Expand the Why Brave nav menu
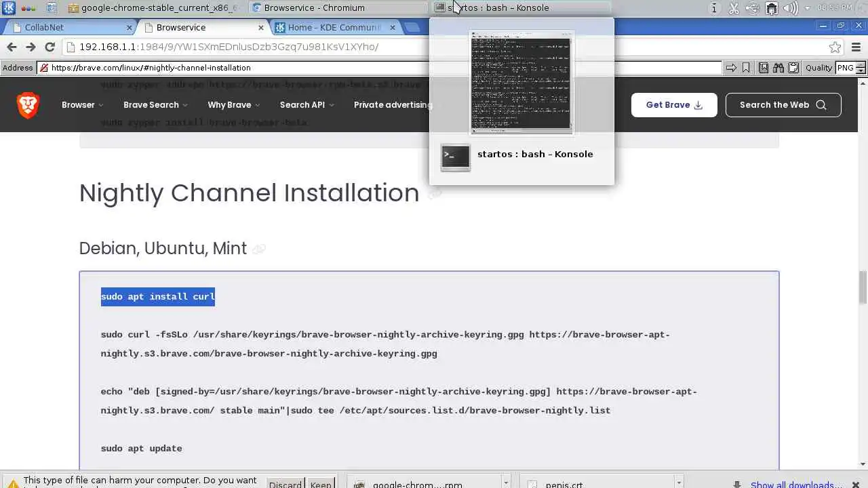 click(233, 105)
